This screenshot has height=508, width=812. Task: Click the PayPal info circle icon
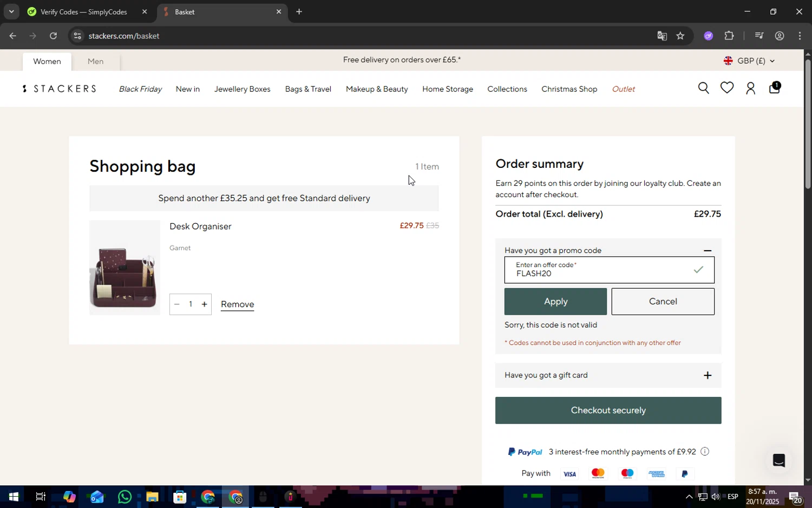click(705, 452)
